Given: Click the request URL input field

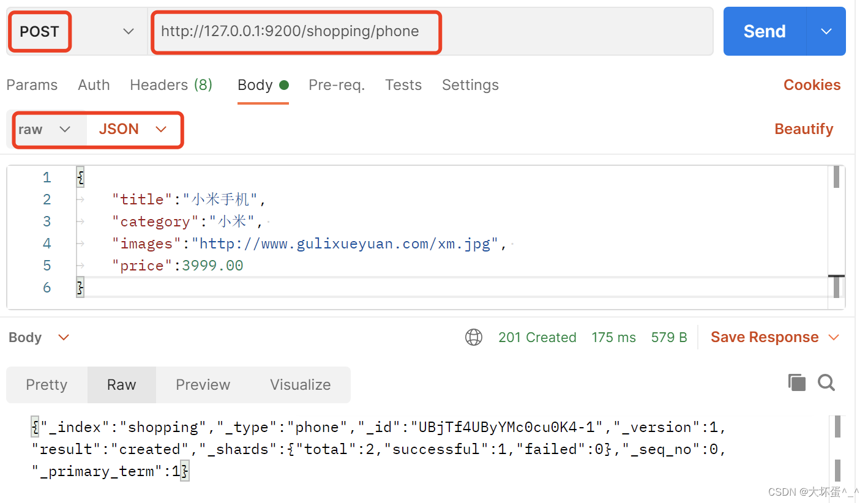Looking at the screenshot, I should (430, 31).
